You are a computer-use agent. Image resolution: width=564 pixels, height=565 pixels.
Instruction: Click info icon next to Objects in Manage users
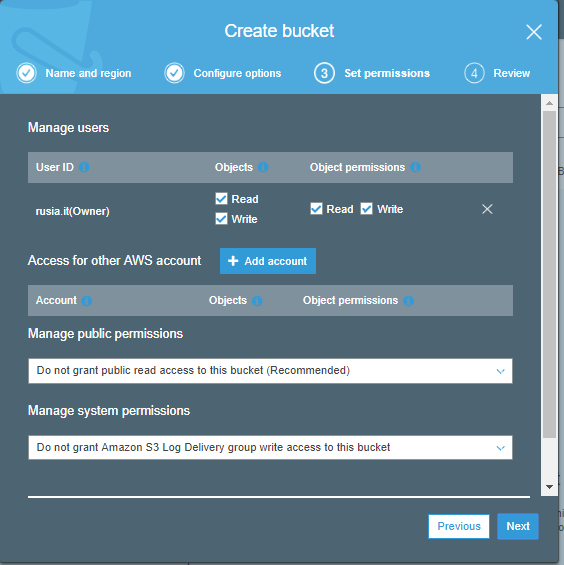tap(263, 167)
